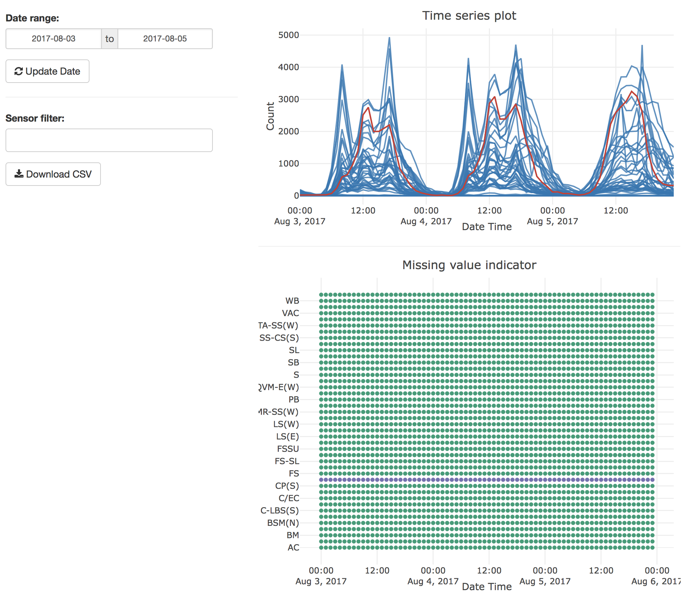This screenshot has height=606, width=700.
Task: Click the Time series plot title
Action: [x=469, y=16]
